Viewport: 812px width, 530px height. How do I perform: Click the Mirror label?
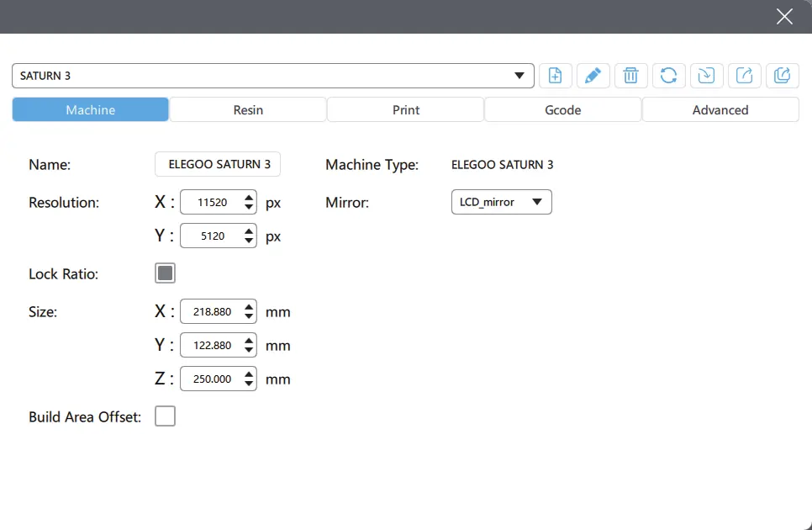(347, 203)
